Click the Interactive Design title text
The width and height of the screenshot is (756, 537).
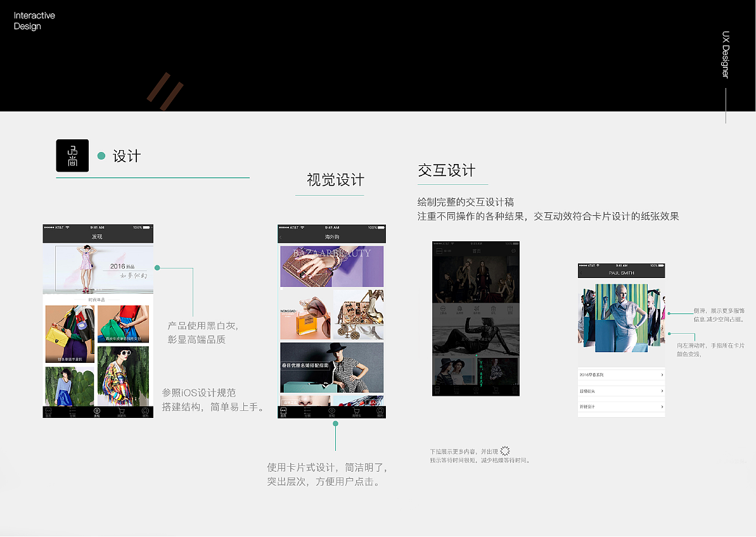tap(34, 21)
